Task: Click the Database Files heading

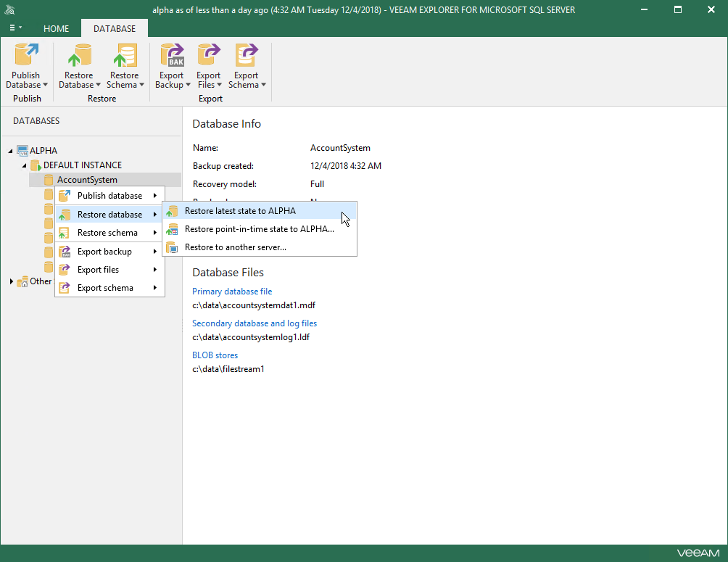Action: click(x=228, y=272)
